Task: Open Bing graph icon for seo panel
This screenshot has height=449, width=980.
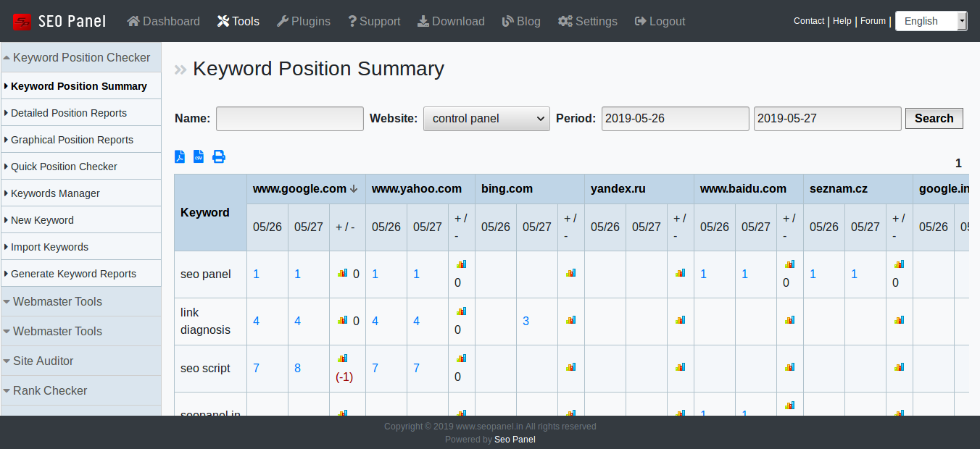Action: 571,273
